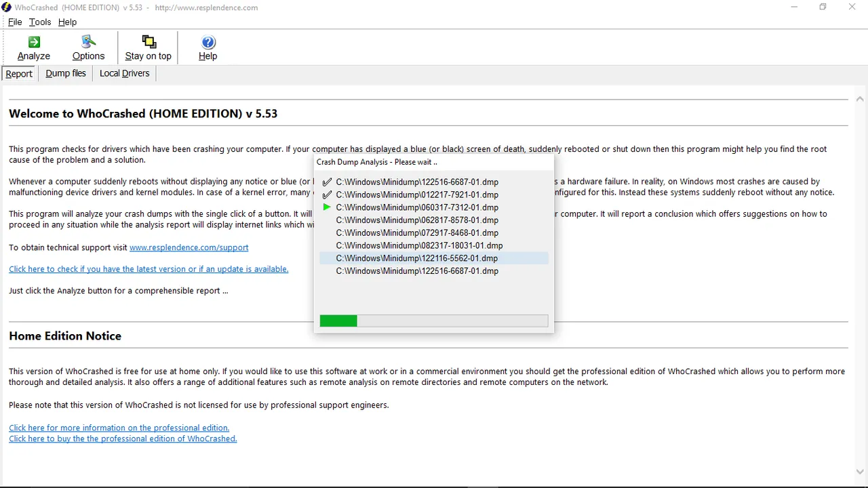Screen dimensions: 868x488
Task: Restore down the WhoCrashed window
Action: (823, 7)
